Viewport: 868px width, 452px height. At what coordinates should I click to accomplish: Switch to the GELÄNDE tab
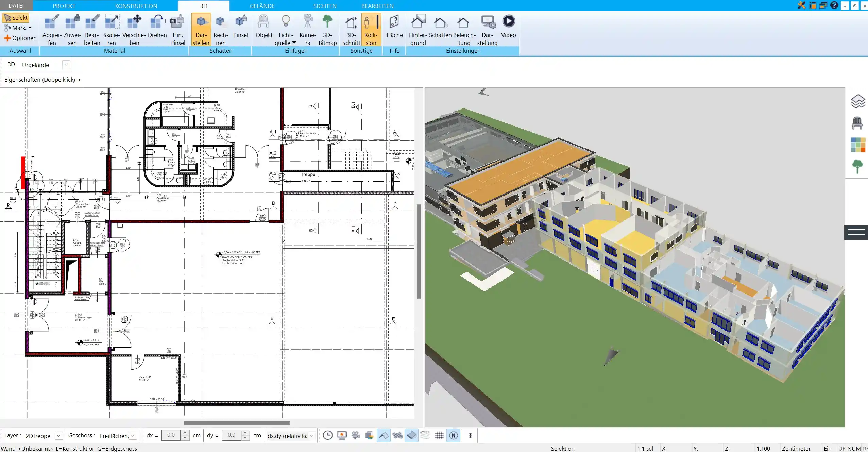[x=262, y=6]
